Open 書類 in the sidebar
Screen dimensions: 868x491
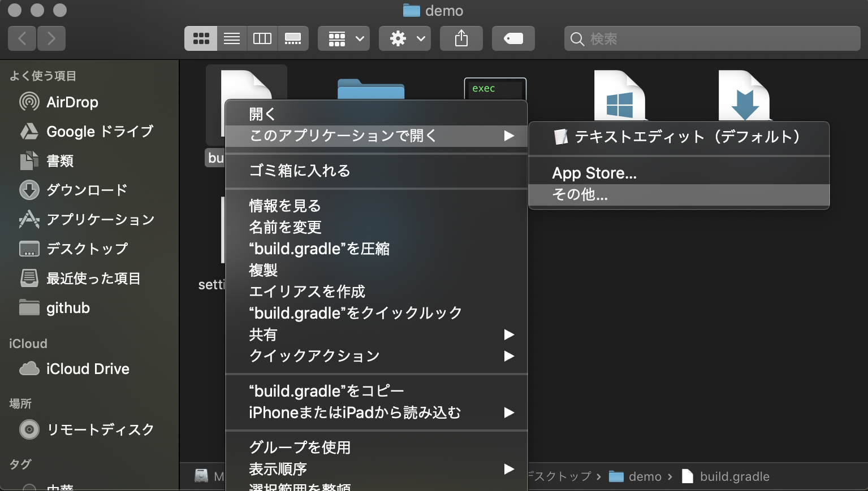[46, 161]
